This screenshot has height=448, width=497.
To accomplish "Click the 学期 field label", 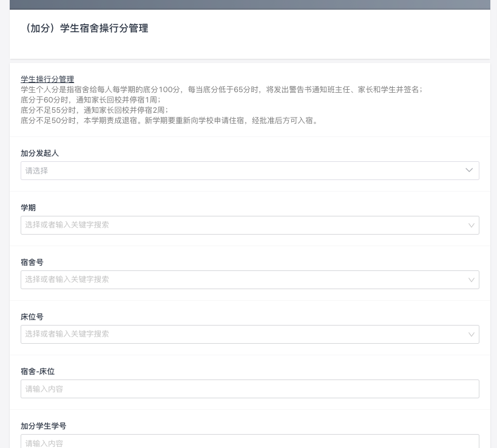I will coord(29,208).
